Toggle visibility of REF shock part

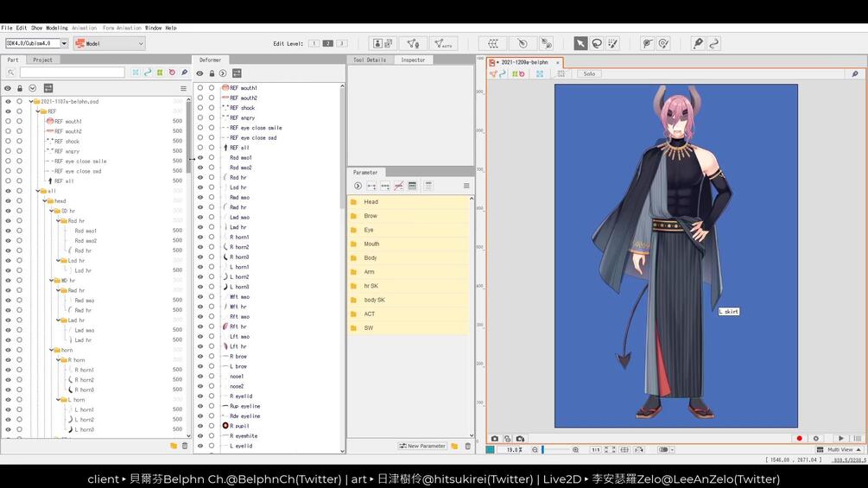8,141
